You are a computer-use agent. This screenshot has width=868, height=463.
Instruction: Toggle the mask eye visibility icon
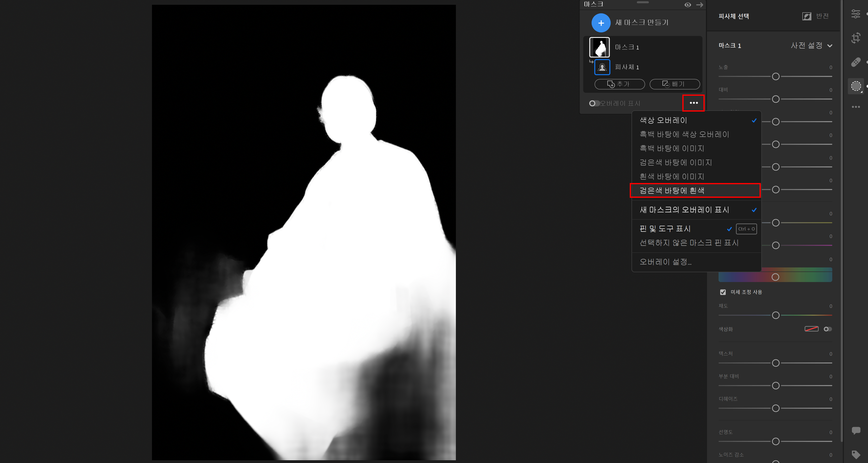688,5
